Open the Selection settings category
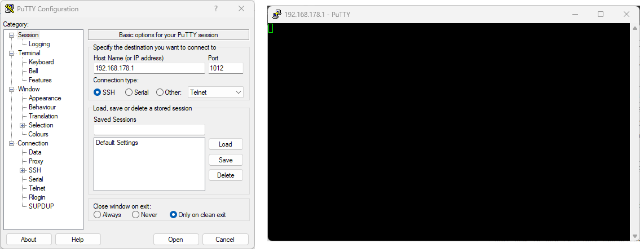Screen dimensions: 644x252 click(41, 126)
